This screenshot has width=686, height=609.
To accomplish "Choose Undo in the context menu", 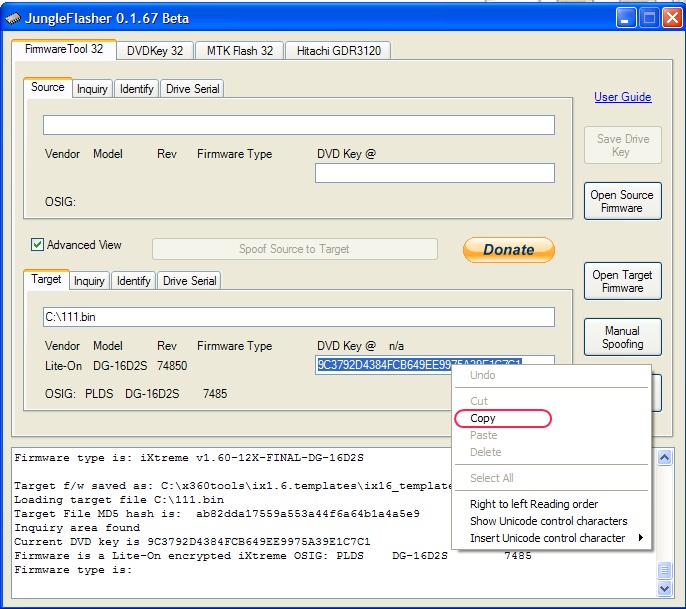I will coord(551,375).
